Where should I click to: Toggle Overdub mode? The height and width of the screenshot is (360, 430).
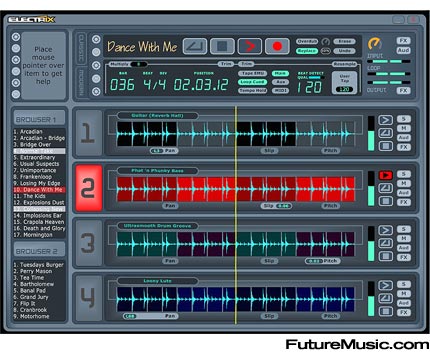pyautogui.click(x=307, y=41)
